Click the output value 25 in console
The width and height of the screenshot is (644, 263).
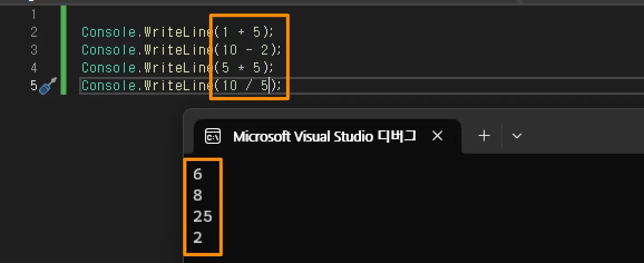[203, 217]
